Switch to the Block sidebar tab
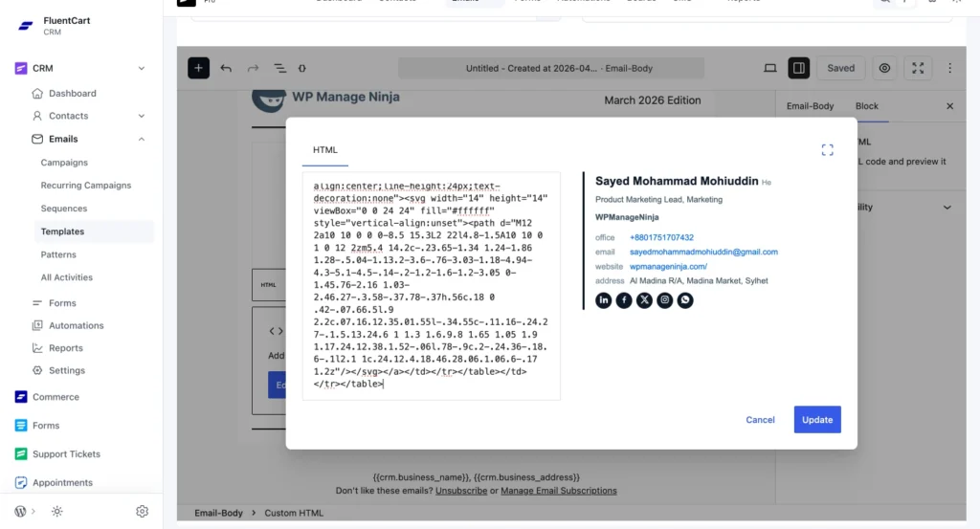Viewport: 980px width, 529px height. pos(866,106)
